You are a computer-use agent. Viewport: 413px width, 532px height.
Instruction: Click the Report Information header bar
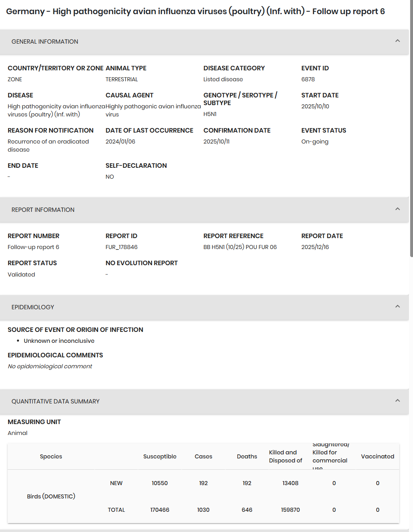click(204, 210)
